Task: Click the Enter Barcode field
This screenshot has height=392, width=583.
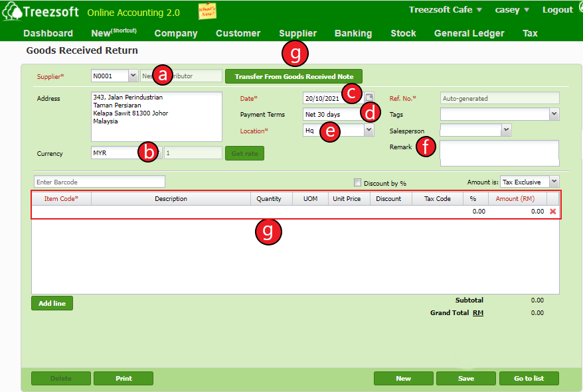Action: pyautogui.click(x=100, y=182)
